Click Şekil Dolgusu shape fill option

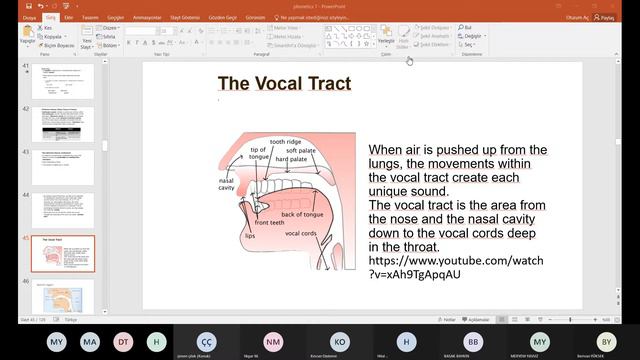432,28
